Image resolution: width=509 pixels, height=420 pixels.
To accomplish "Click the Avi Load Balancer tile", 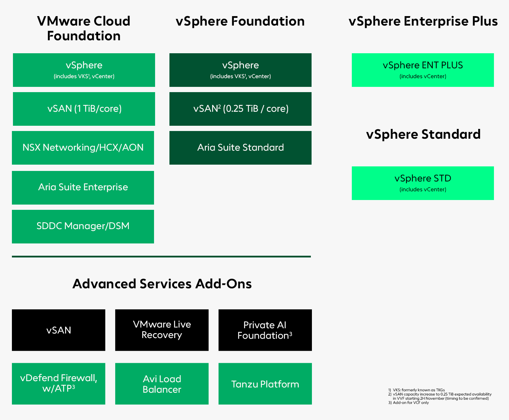I will [x=162, y=384].
